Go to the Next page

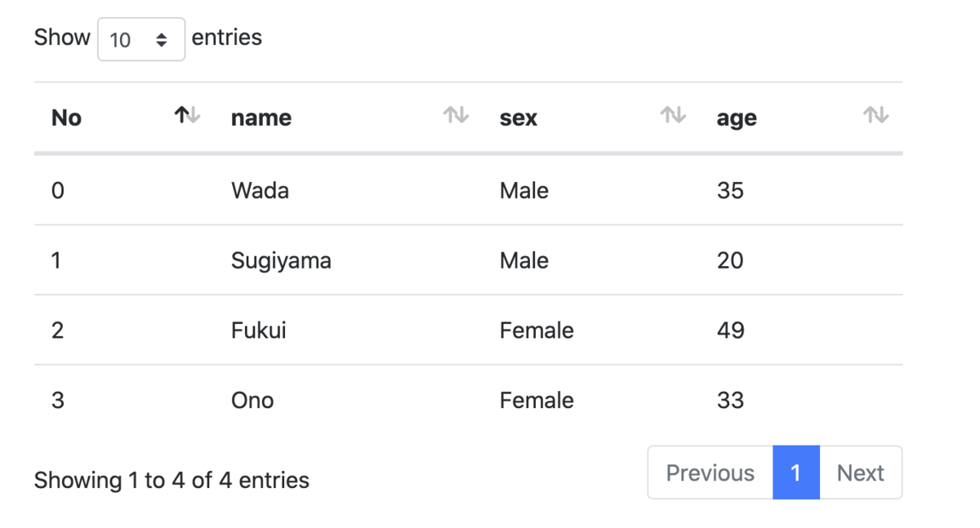pyautogui.click(x=861, y=473)
